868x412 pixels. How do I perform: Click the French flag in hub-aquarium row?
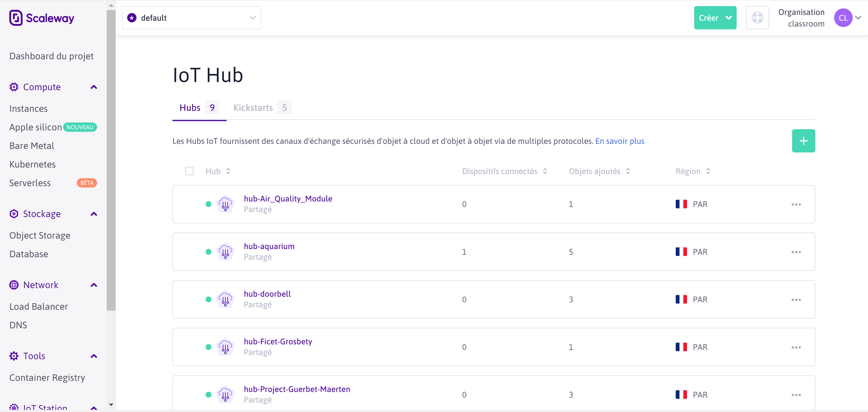click(681, 252)
